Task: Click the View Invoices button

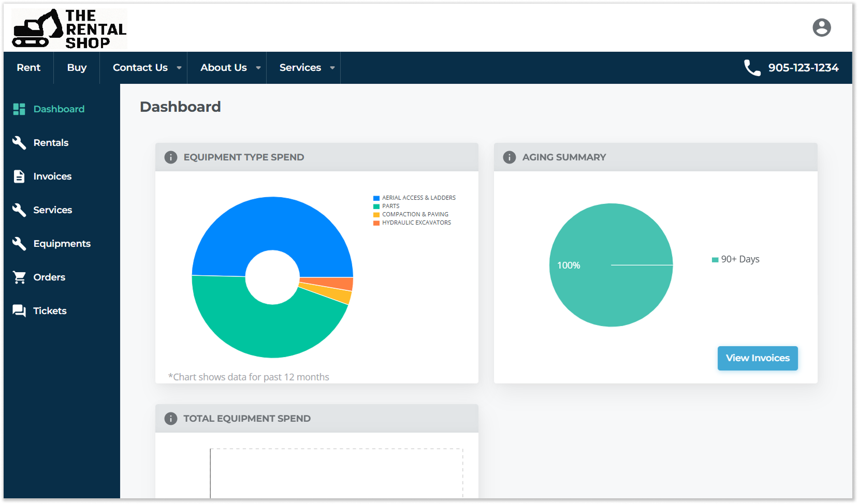Action: [x=758, y=358]
